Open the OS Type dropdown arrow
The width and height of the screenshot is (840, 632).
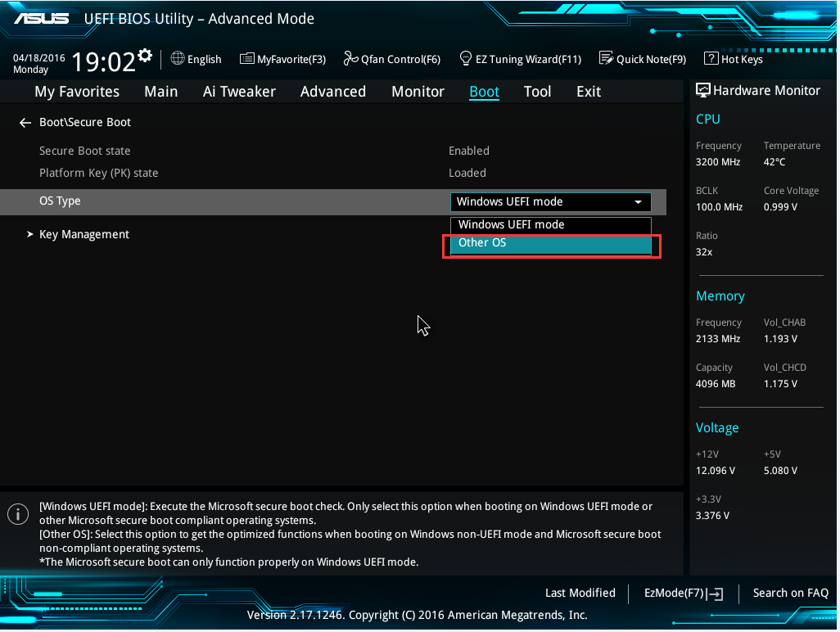coord(638,201)
